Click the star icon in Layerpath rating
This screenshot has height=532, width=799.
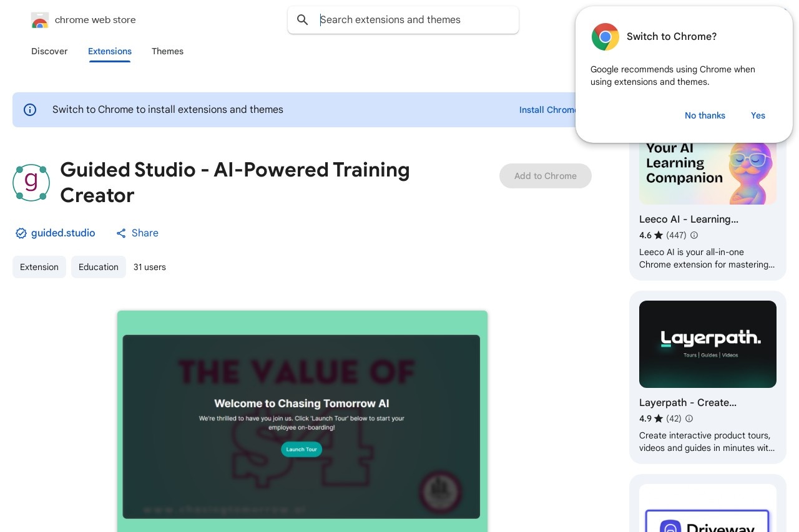coord(659,418)
